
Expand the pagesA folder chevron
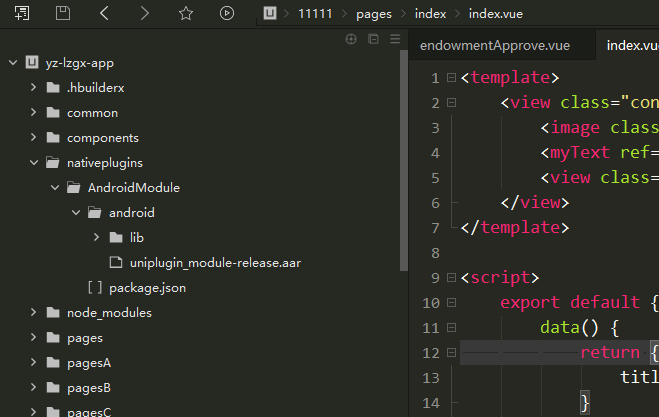(34, 363)
